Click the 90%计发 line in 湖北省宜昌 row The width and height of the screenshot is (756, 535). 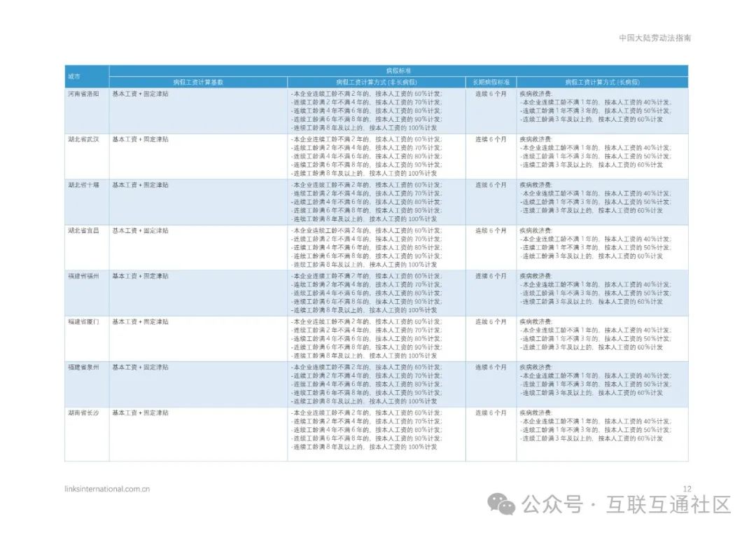[366, 256]
